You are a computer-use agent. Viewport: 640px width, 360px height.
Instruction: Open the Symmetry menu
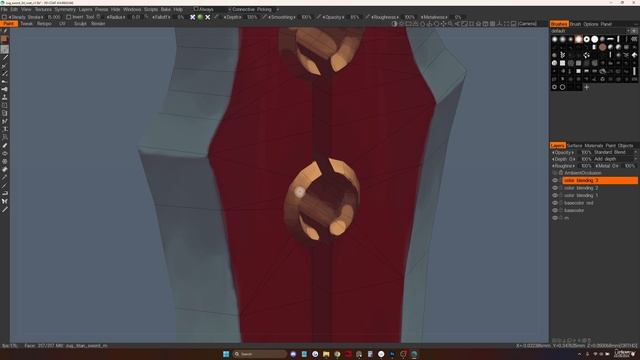click(x=65, y=9)
